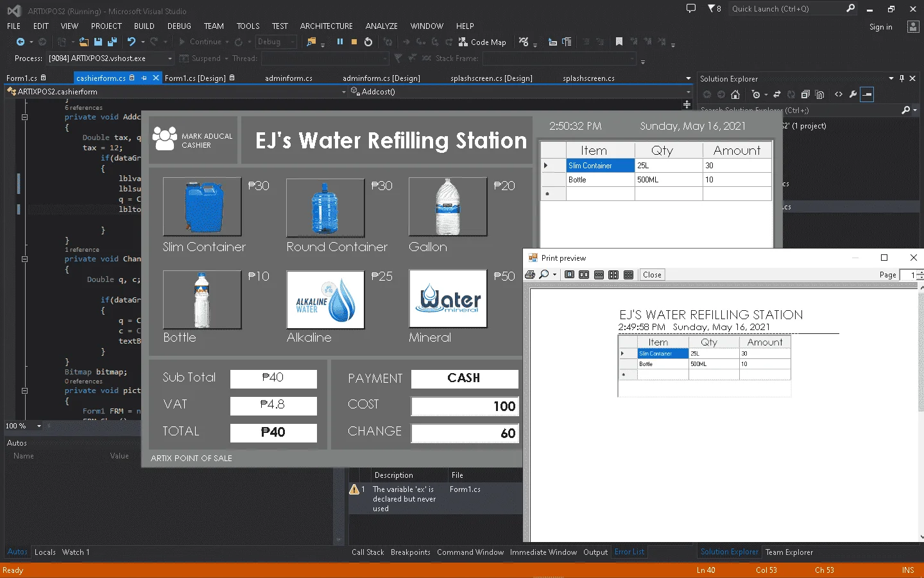Switch to the adminform.cs tab

coord(289,78)
